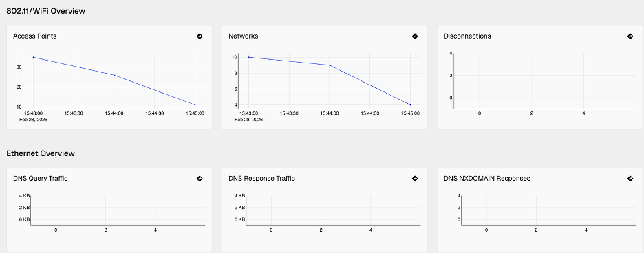Click the DNS NXDOMAIN Responses card title
This screenshot has height=253, width=644.
[x=487, y=179]
